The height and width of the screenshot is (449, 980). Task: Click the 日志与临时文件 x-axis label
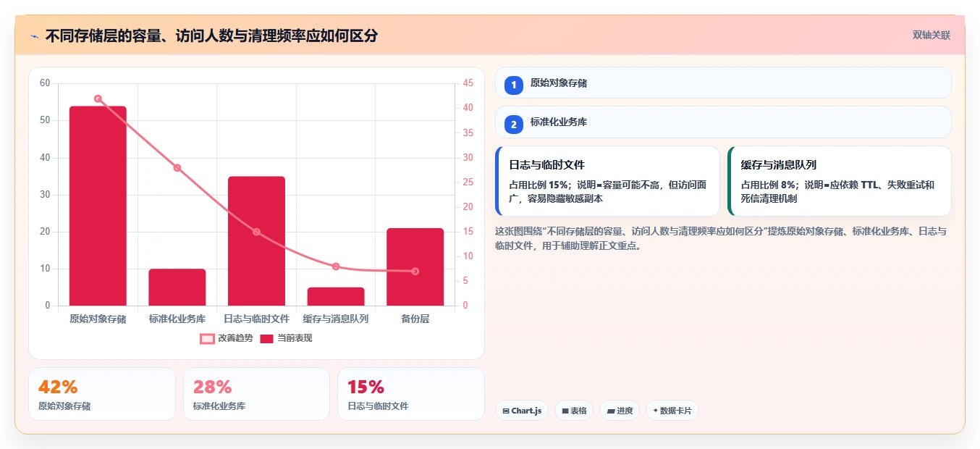[x=256, y=319]
